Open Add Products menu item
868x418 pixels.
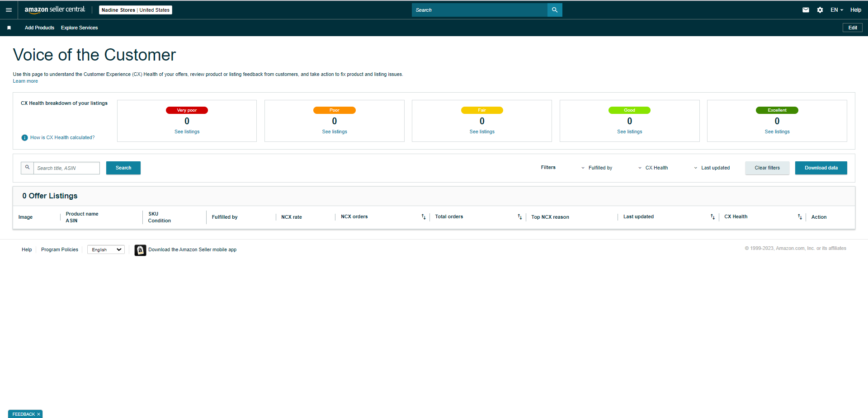tap(39, 28)
